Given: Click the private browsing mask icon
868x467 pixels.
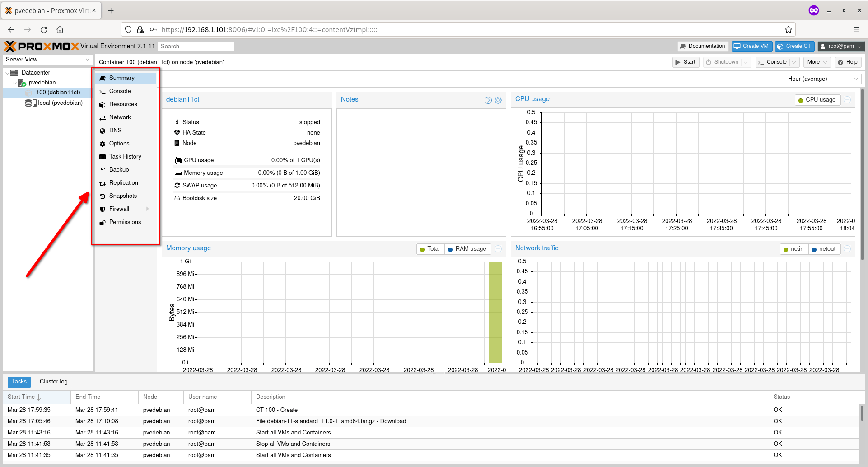Looking at the screenshot, I should [x=813, y=10].
